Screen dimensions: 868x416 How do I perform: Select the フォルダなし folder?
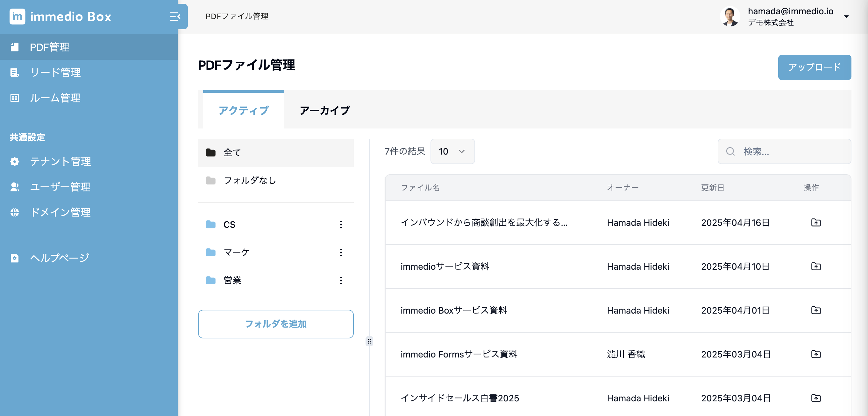click(249, 180)
